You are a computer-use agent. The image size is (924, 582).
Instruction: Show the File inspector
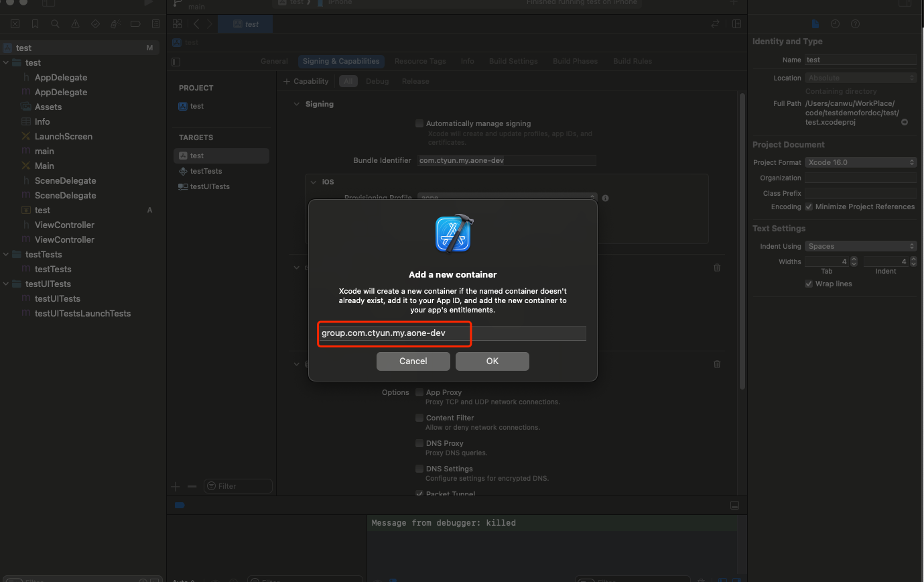[815, 23]
